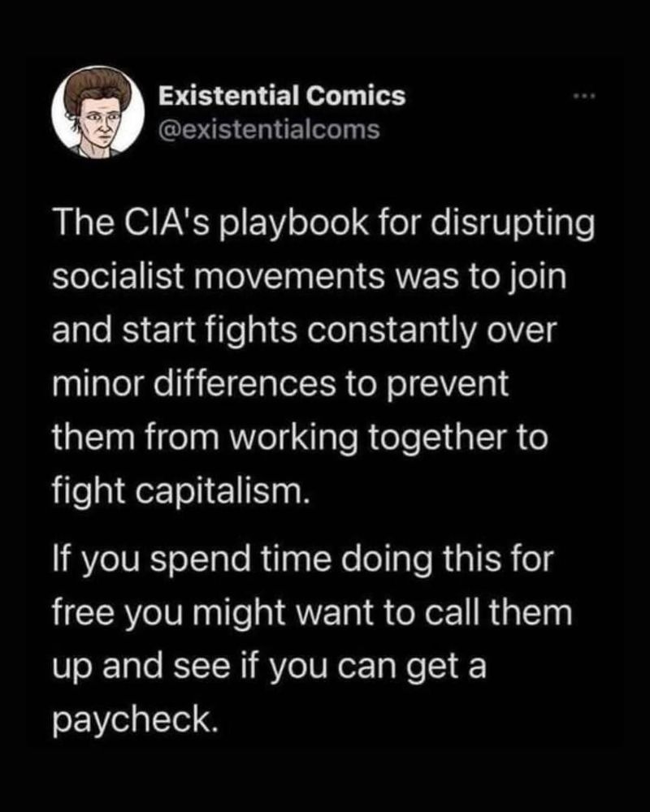Select the first paragraph of the tweet

coord(323,356)
